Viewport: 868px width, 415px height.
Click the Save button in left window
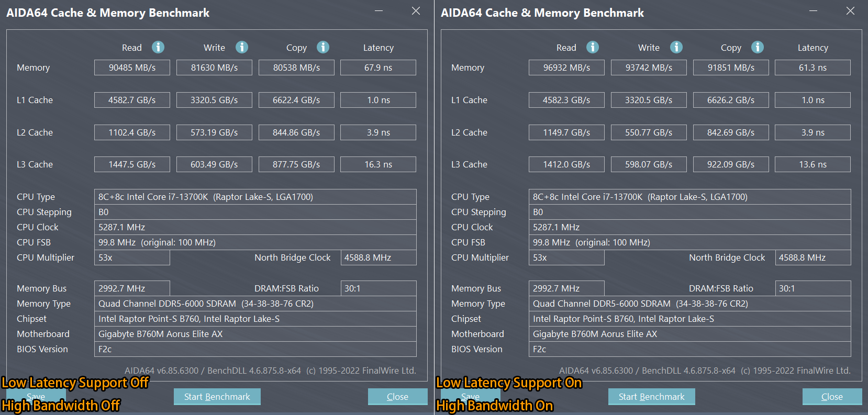pos(36,397)
